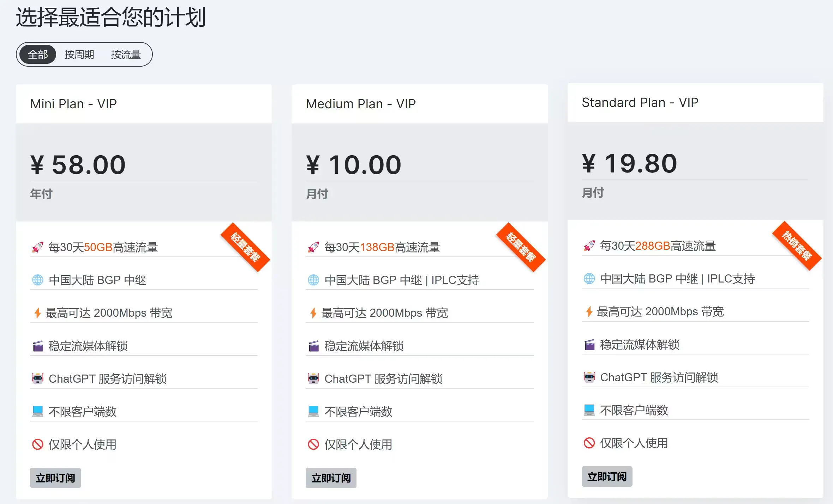Click 立即订阅 for Standard Plan
Screen dimensions: 833x504
[x=607, y=476]
